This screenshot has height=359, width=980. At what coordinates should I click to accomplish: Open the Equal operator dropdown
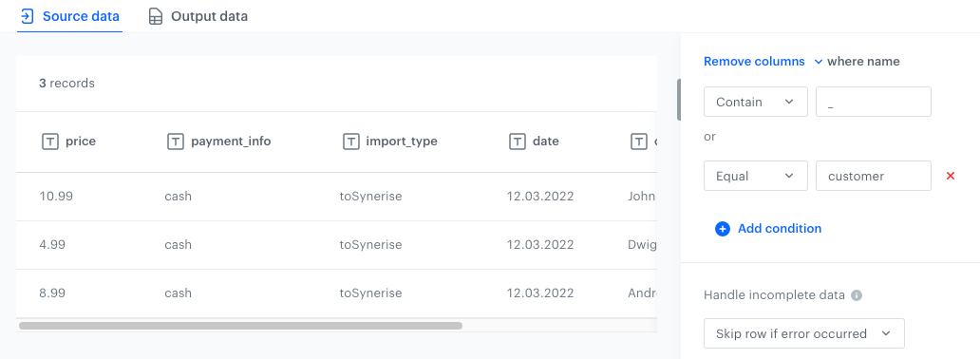pos(756,177)
